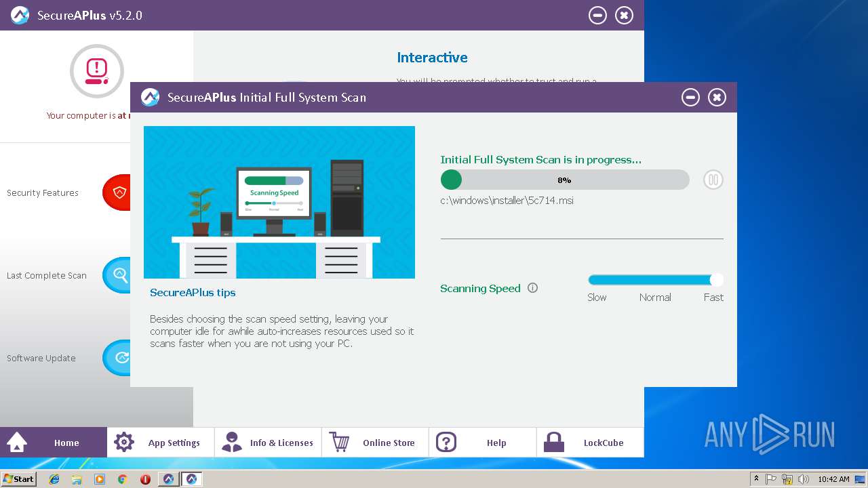Screen dimensions: 868x488
Task: Launch Google Chrome from taskbar
Action: [x=122, y=479]
